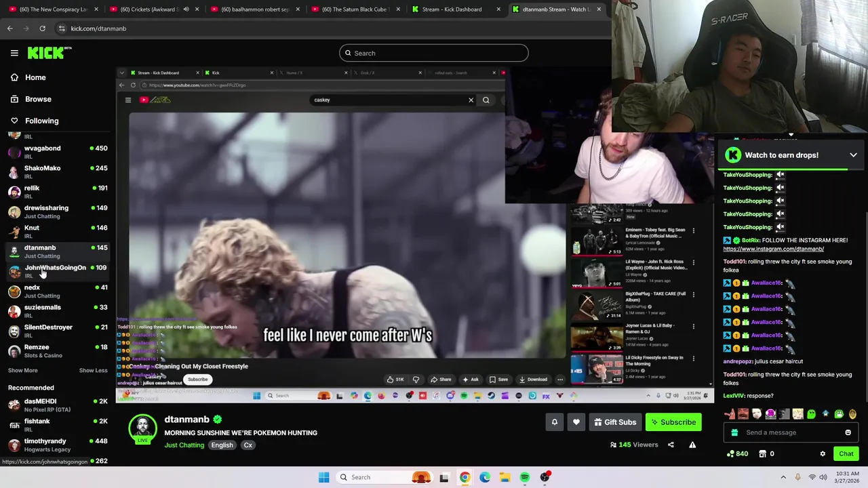Viewport: 868px width, 488px height.
Task: Open the taskbar clock showing 10:31 AM
Action: tap(848, 477)
